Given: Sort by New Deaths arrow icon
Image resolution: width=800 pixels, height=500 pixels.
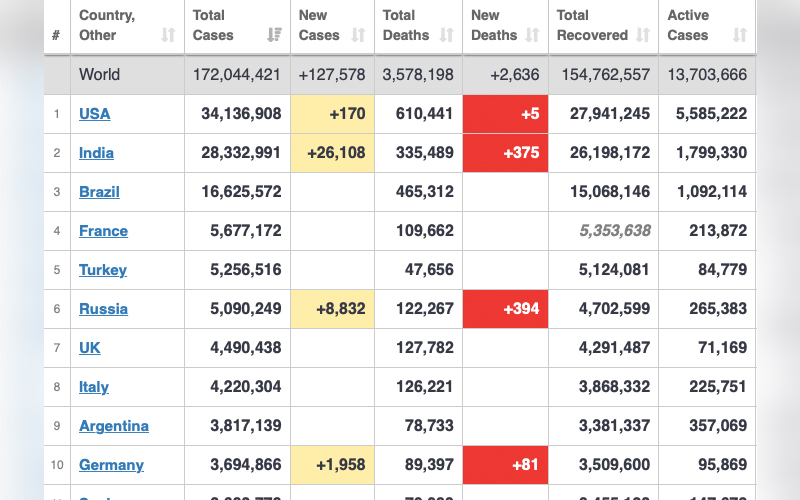Looking at the screenshot, I should (532, 35).
